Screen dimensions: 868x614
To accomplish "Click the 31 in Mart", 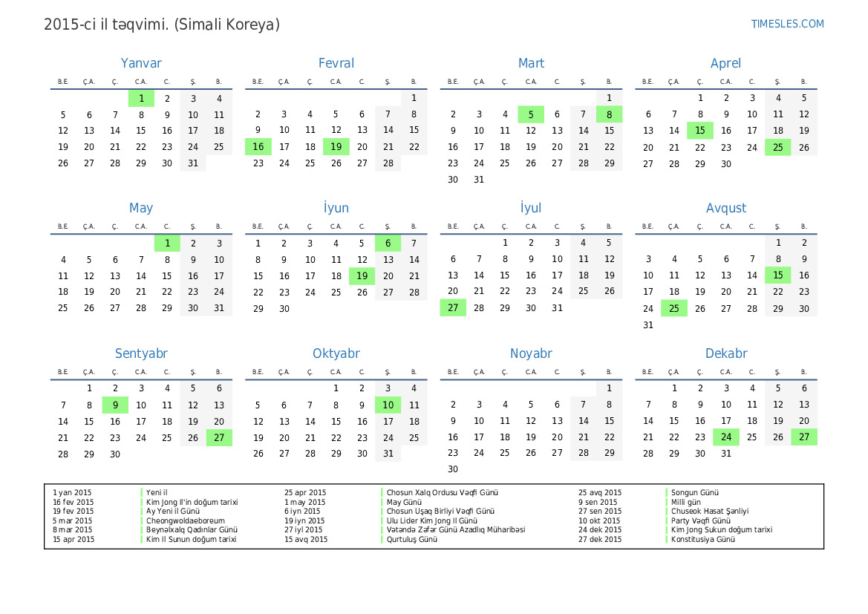I will pos(479,180).
